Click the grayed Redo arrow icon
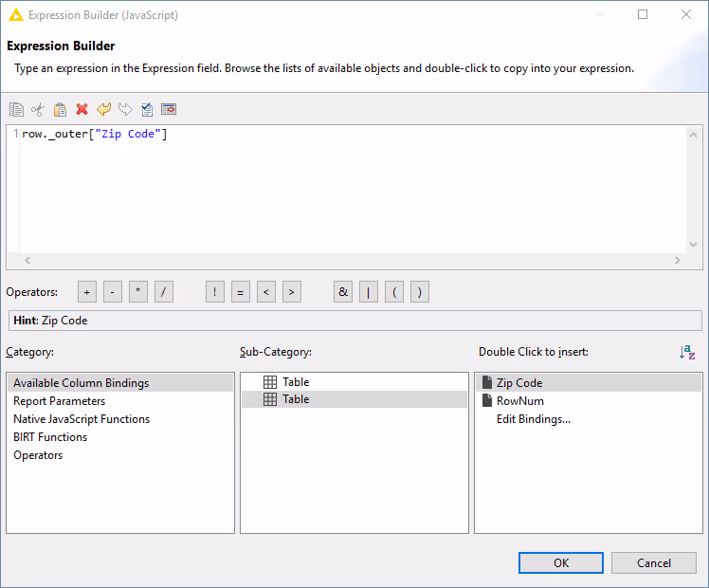Image resolution: width=709 pixels, height=588 pixels. coord(125,110)
